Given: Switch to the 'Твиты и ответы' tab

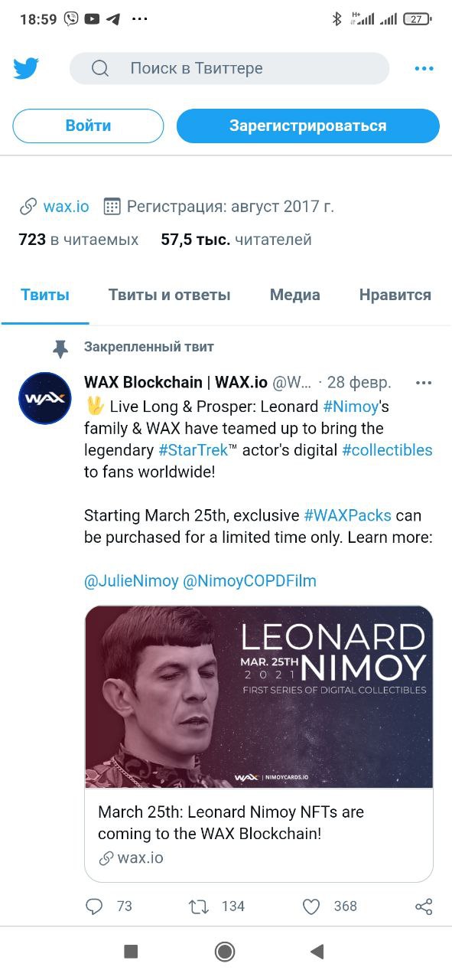Looking at the screenshot, I should click(169, 295).
